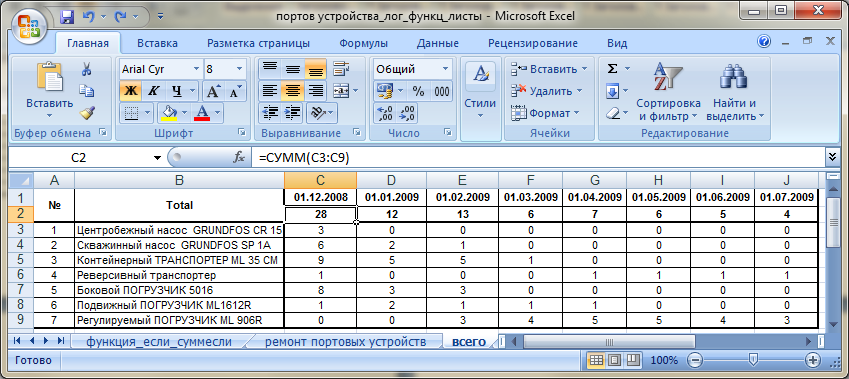Align text left
Image resolution: width=849 pixels, height=379 pixels.
point(270,91)
